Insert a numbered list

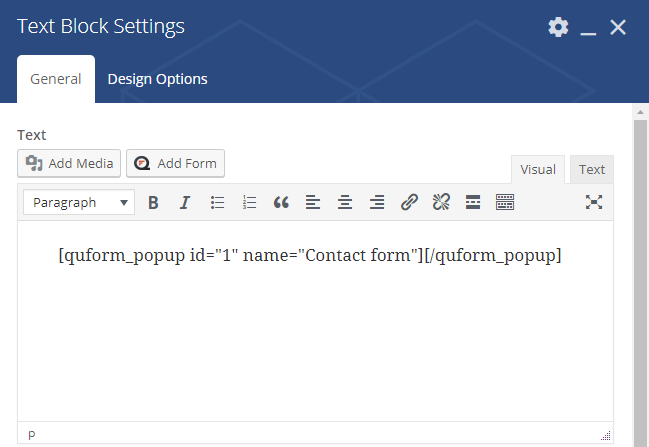(249, 202)
